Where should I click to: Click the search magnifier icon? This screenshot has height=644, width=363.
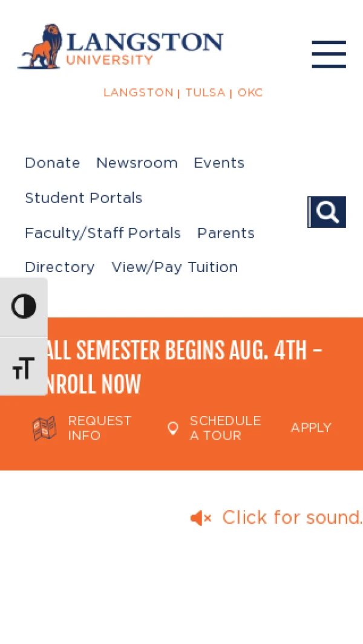tap(327, 212)
